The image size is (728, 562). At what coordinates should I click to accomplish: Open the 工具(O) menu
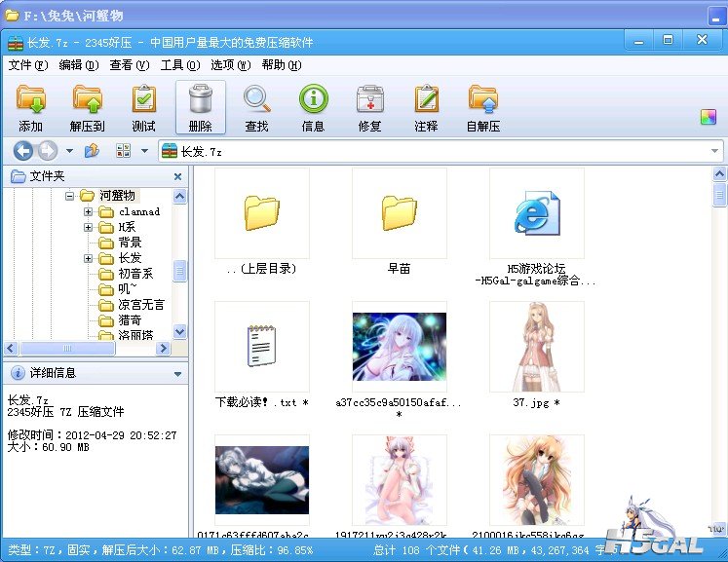pyautogui.click(x=180, y=65)
